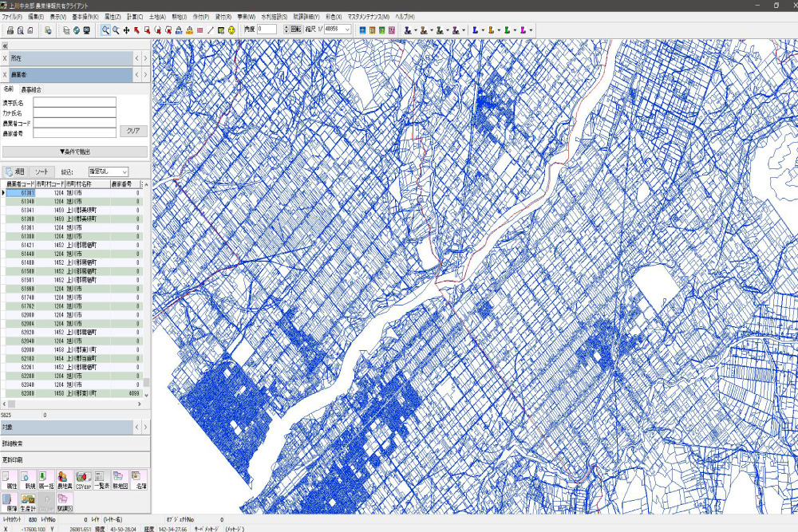The width and height of the screenshot is (798, 532).
Task: Click the 農地具 icon button
Action: point(64,479)
